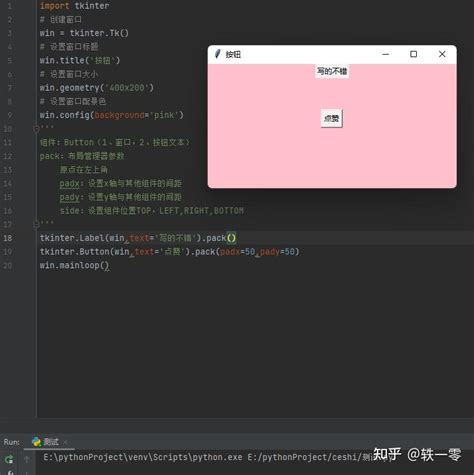
Task: Click the Python logo on the 测试 run tab
Action: [x=36, y=442]
